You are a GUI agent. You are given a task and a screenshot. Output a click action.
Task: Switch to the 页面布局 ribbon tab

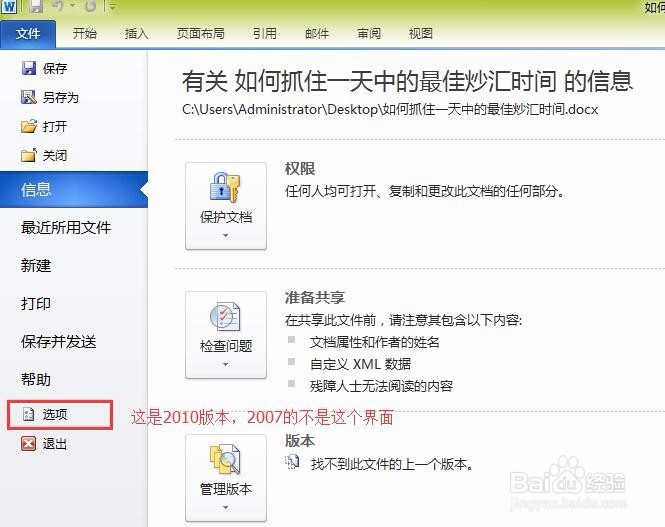click(x=201, y=33)
